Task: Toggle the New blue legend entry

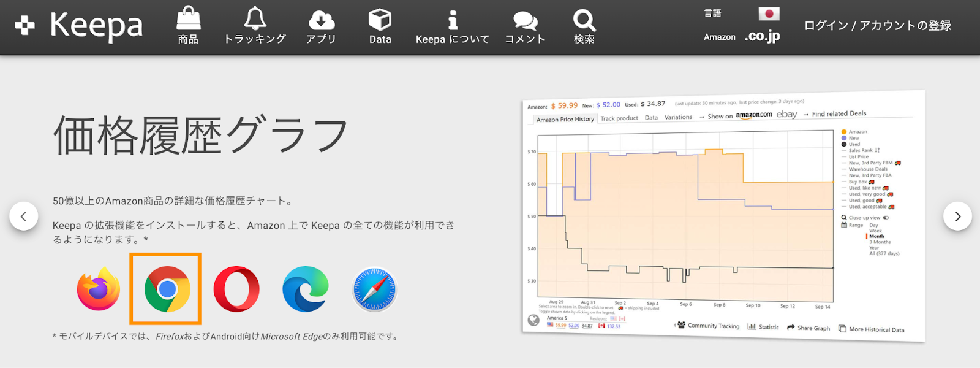Action: click(850, 138)
